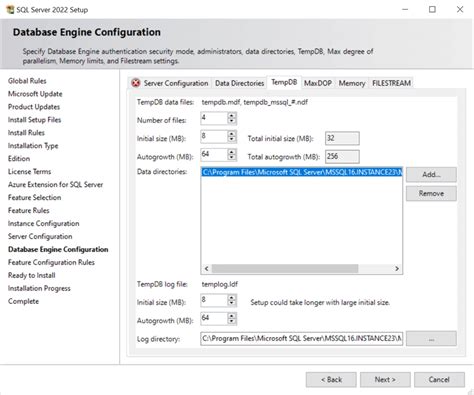The image size is (474, 395).
Task: Click Add... to add a data directory
Action: (431, 174)
